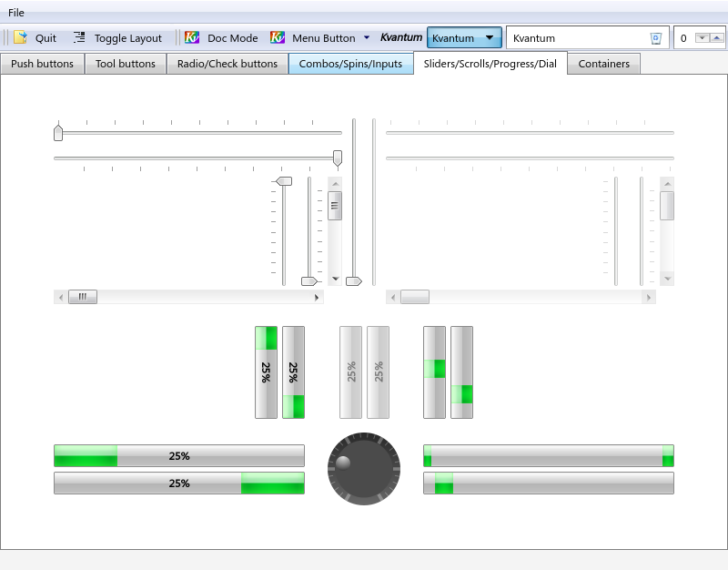
Task: Click the first vertical 25% progress bar
Action: pyautogui.click(x=266, y=372)
